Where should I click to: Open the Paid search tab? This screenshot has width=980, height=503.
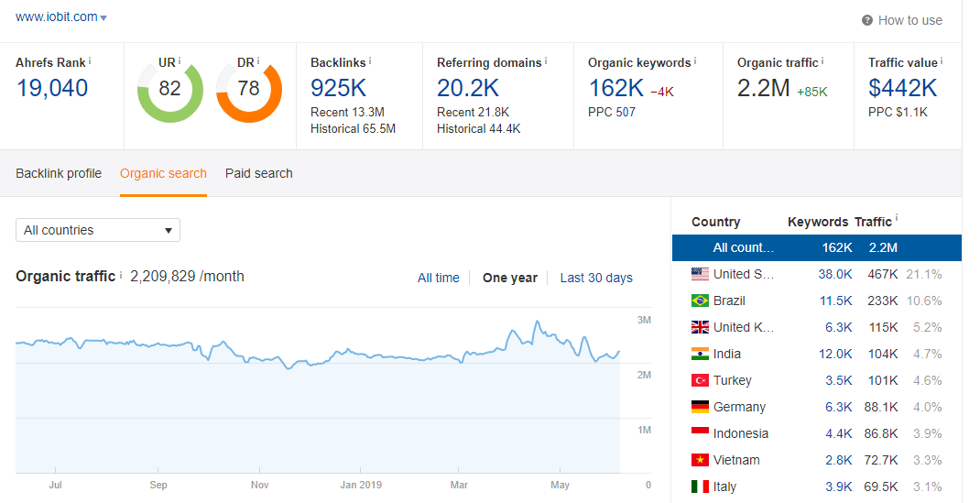point(259,173)
